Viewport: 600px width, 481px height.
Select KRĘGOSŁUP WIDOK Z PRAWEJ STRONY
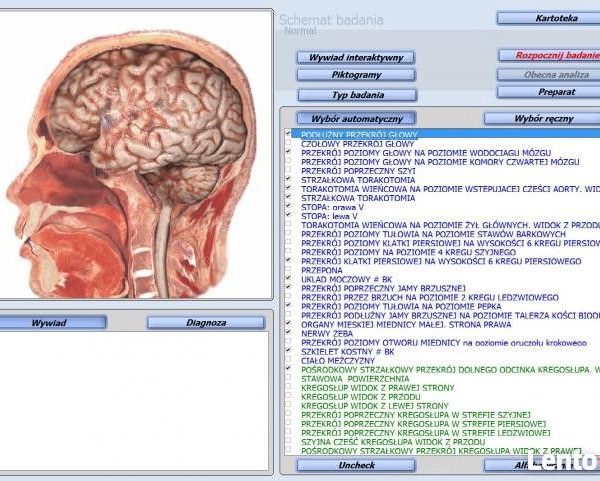click(x=377, y=388)
